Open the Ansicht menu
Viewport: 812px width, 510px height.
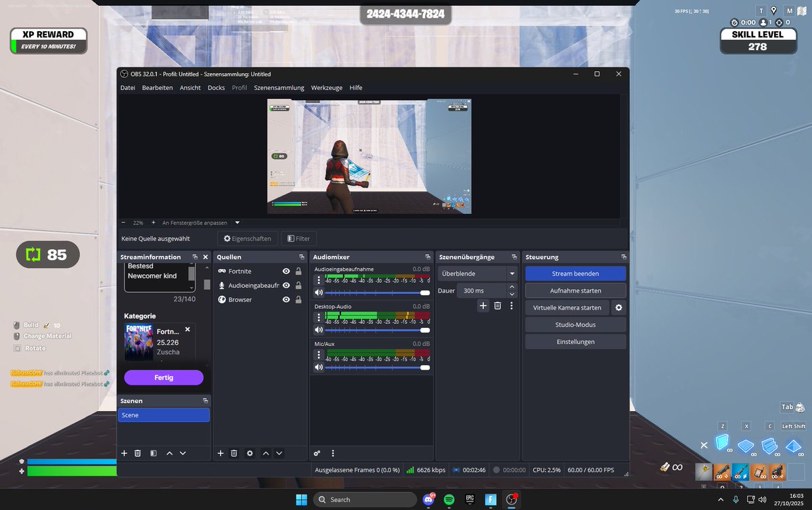click(190, 87)
